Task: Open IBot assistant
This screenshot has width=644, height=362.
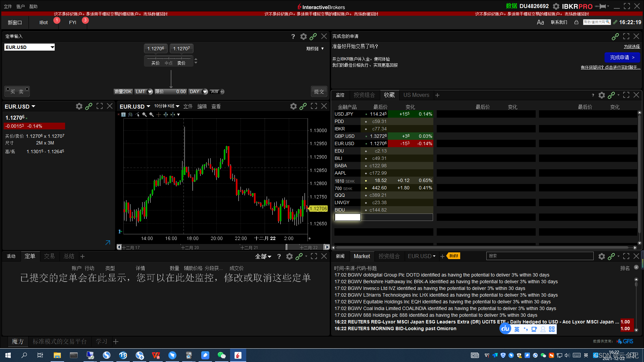Action: point(44,22)
